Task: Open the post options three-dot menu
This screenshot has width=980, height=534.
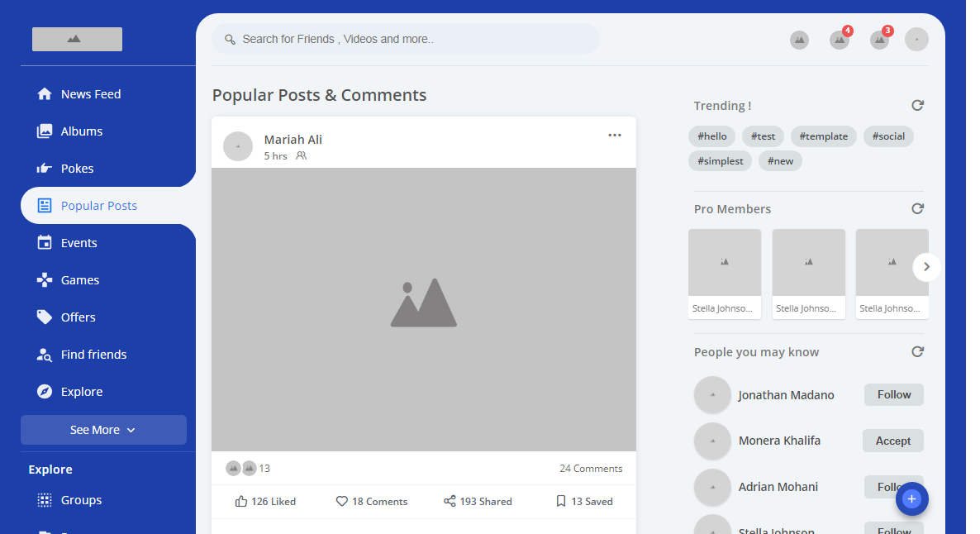Action: pyautogui.click(x=615, y=136)
